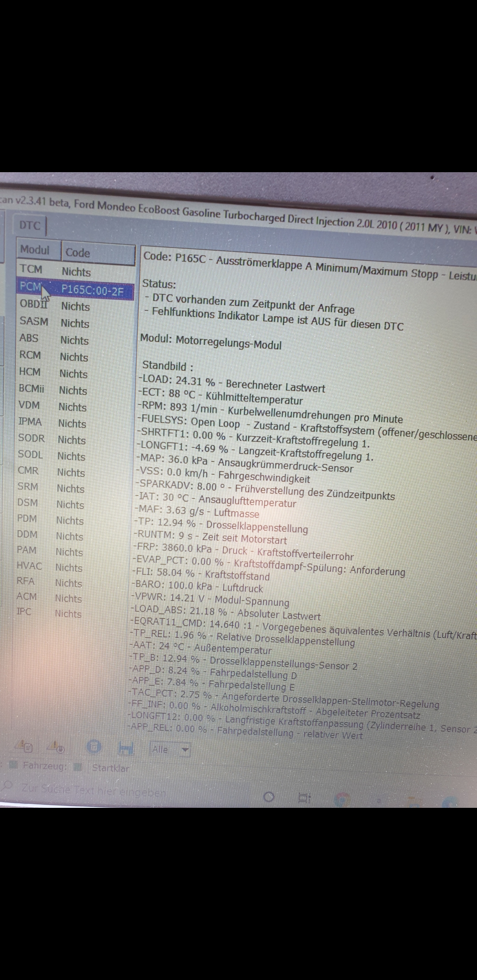Select the TCM module row
Viewport: 477px width, 980px height.
(x=53, y=270)
